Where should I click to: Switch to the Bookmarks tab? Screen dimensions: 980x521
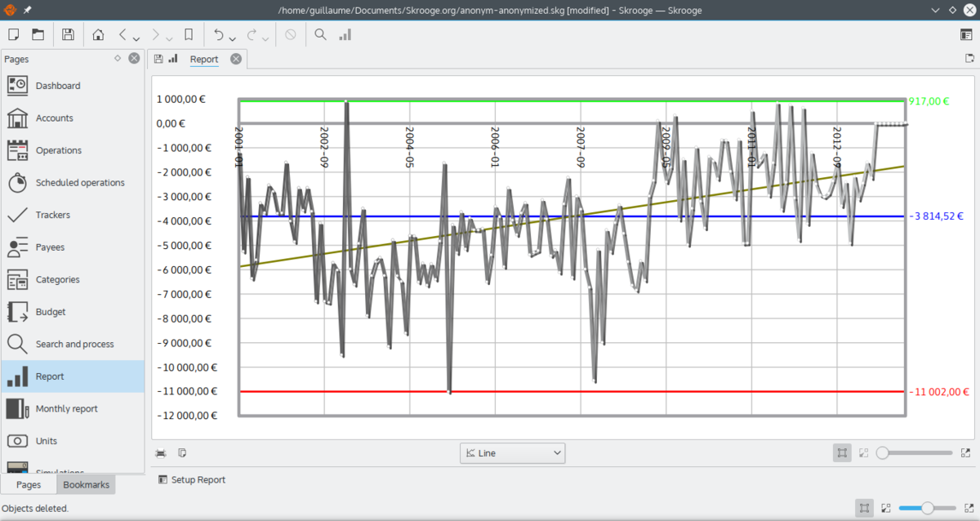click(x=86, y=484)
